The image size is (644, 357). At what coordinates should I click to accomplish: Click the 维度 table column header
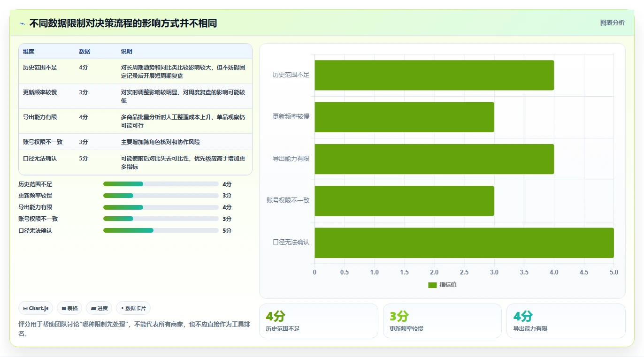click(29, 52)
